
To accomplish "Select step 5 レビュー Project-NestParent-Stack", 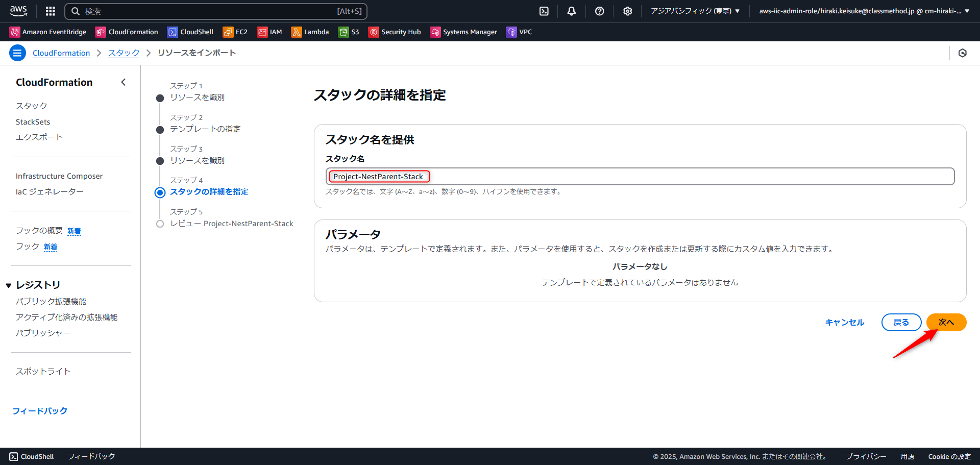I will pyautogui.click(x=232, y=224).
